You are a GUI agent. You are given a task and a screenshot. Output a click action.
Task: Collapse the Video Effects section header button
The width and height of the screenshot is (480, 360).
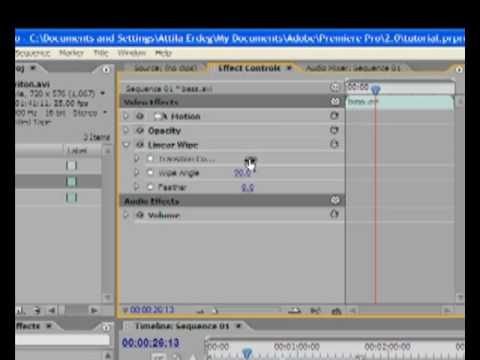(335, 101)
